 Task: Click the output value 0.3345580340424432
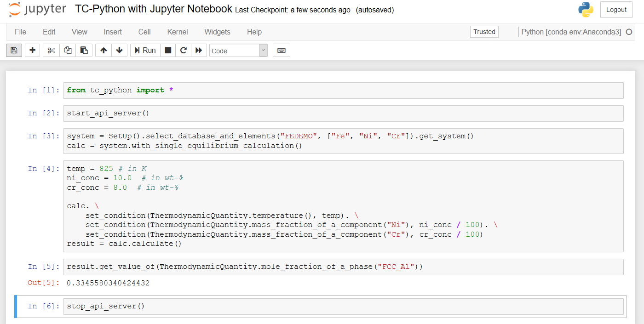(108, 283)
